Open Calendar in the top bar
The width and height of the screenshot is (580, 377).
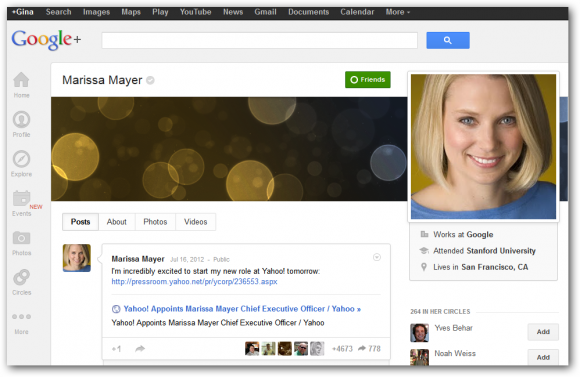click(x=357, y=12)
